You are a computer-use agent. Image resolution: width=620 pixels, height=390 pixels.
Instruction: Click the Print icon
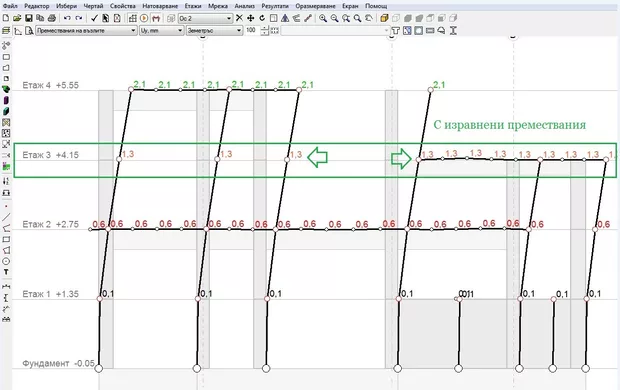(x=52, y=18)
